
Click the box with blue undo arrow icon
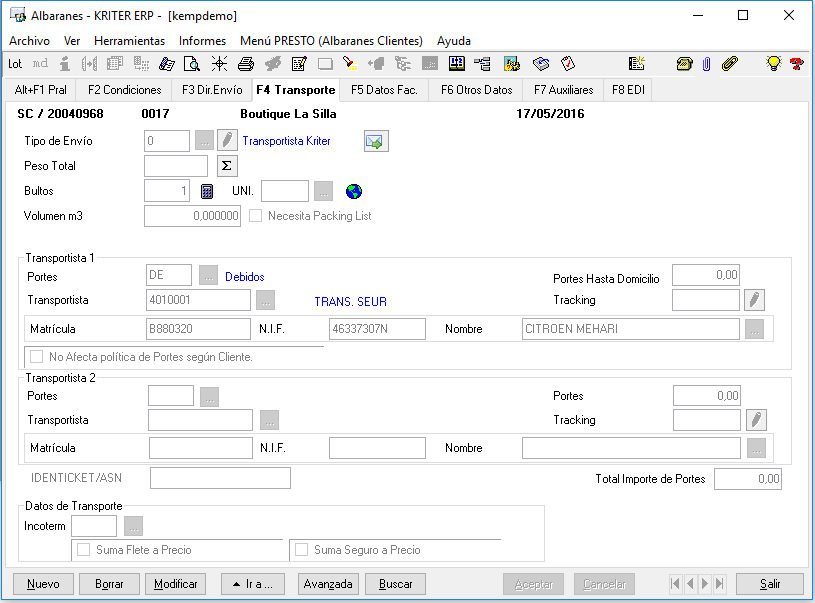pyautogui.click(x=541, y=64)
